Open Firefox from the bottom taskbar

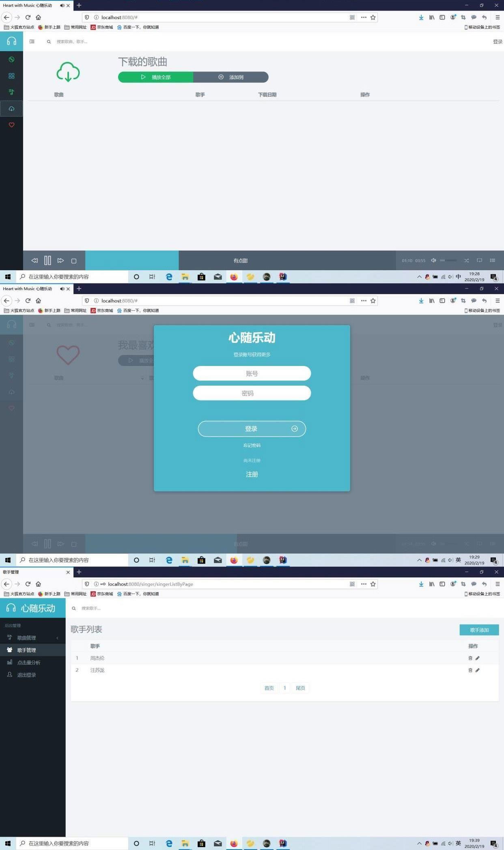pos(234,844)
